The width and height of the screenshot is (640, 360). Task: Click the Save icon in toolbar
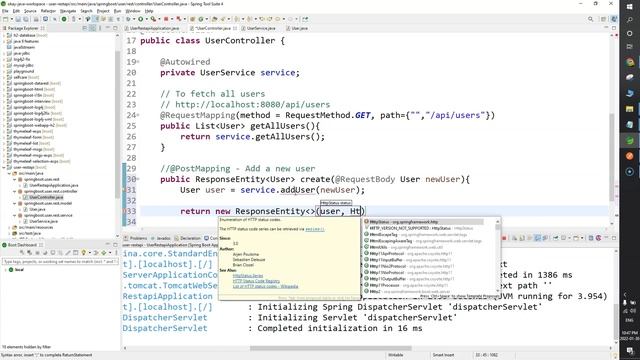18,19
